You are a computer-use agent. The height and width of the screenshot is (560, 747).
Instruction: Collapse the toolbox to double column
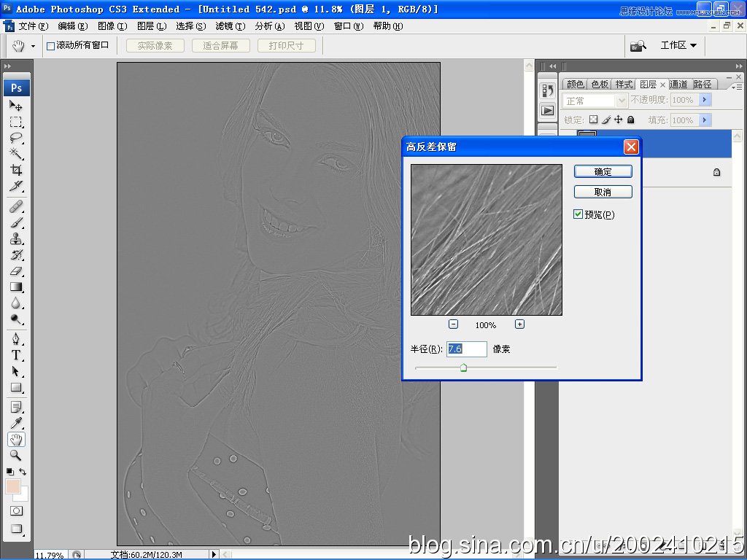pyautogui.click(x=7, y=66)
